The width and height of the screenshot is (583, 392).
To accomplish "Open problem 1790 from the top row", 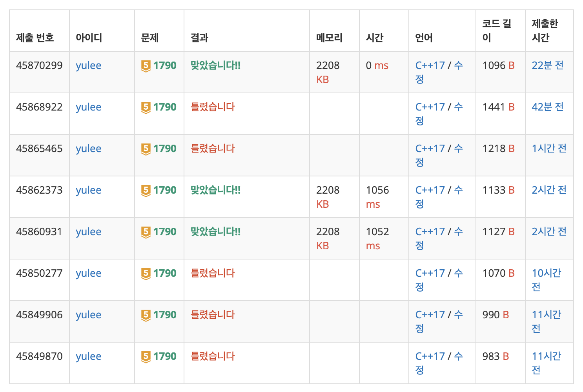I will tap(165, 65).
